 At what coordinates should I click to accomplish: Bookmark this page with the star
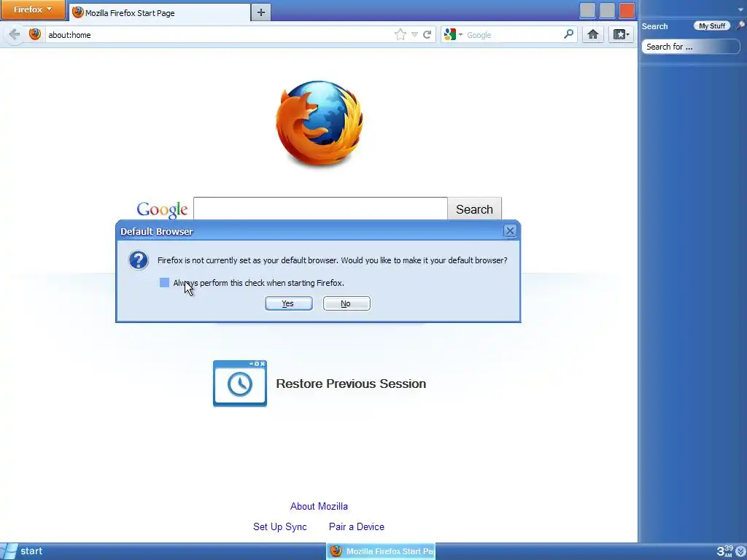400,34
